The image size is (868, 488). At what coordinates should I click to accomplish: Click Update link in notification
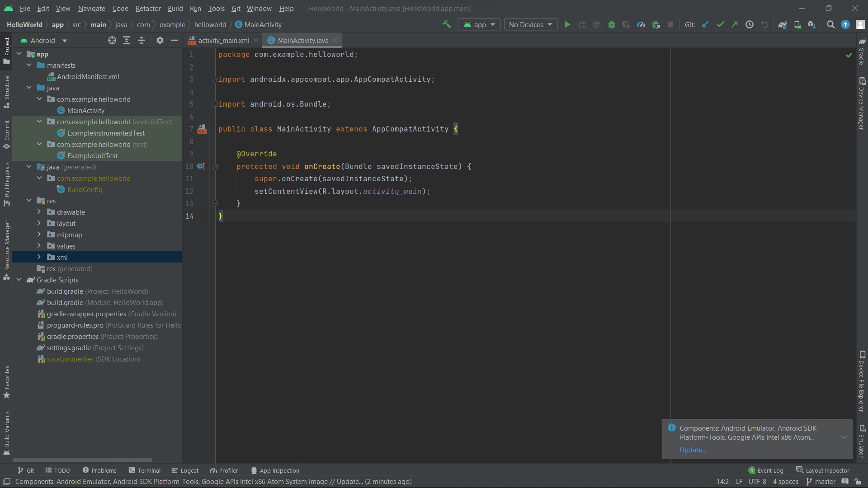click(693, 450)
